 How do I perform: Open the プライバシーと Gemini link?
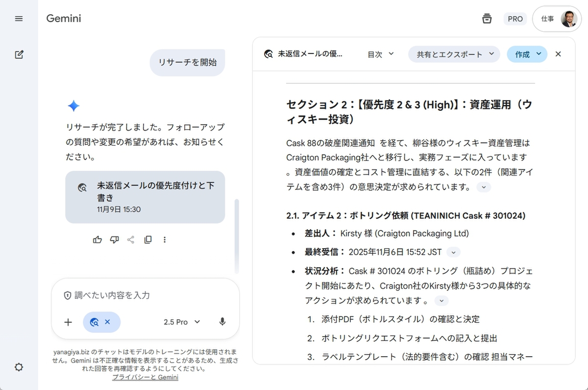coord(145,377)
